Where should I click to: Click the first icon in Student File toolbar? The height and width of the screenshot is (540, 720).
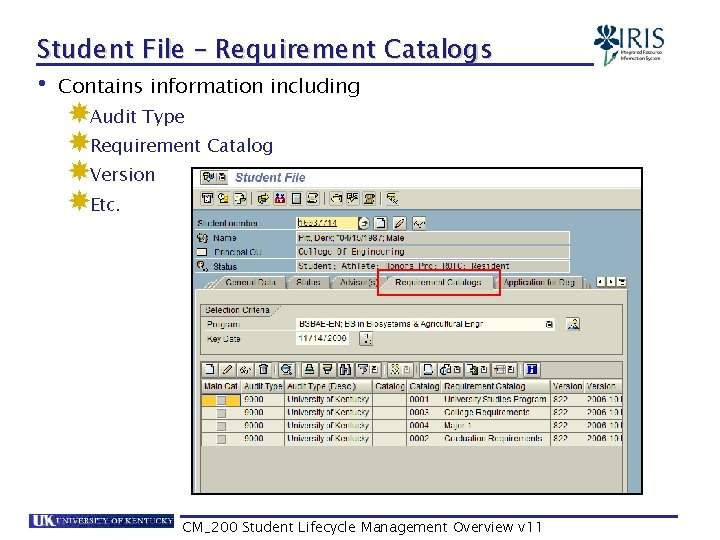pyautogui.click(x=207, y=198)
